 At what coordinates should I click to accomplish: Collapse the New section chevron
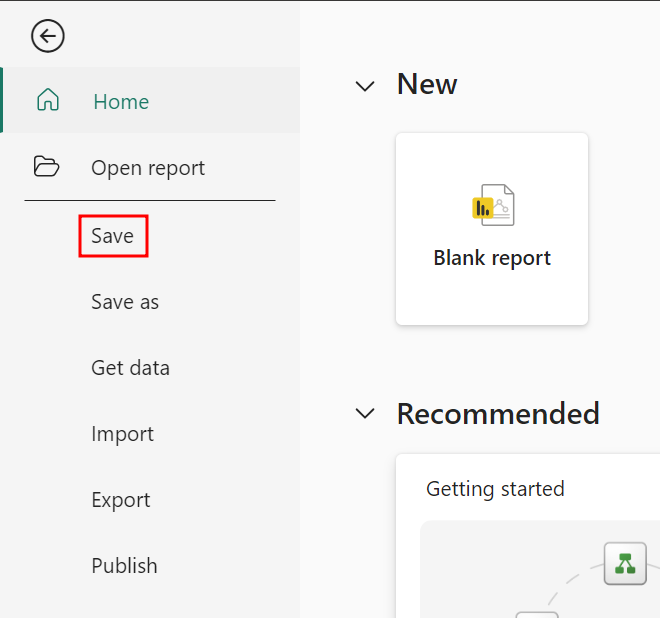[x=365, y=86]
